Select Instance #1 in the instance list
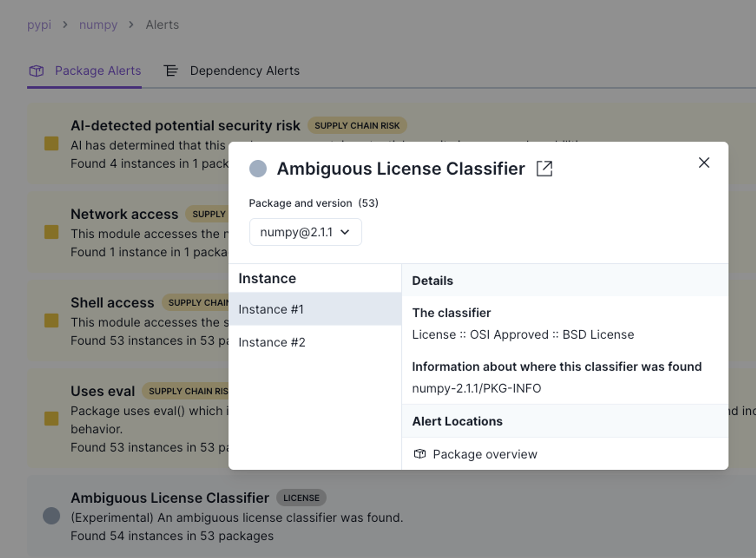The image size is (756, 558). (315, 309)
